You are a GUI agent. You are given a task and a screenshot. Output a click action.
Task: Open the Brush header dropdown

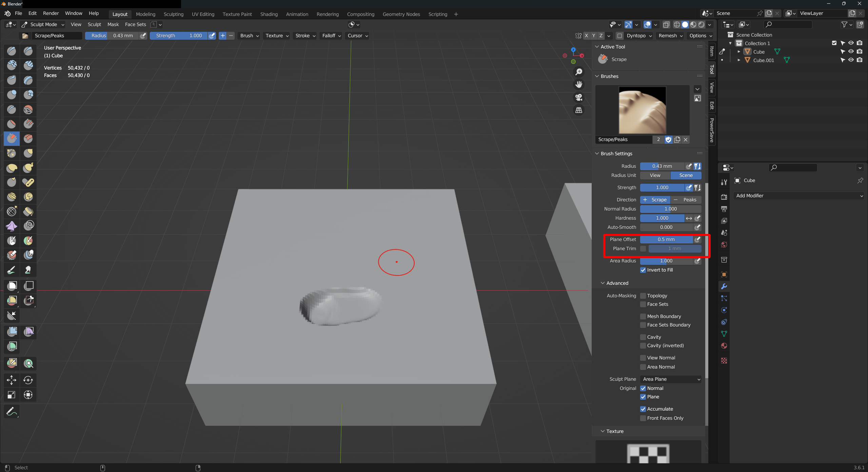pos(249,36)
